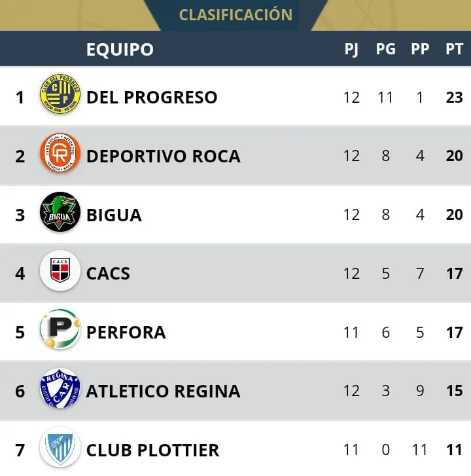Open the DEPORTIVO ROCA team link
Image resolution: width=471 pixels, height=476 pixels.
pyautogui.click(x=163, y=156)
